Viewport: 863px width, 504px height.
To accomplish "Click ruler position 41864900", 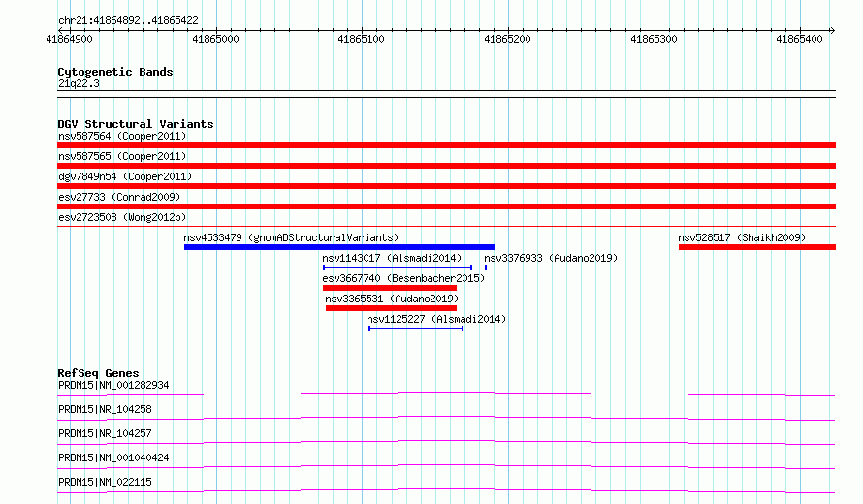I will click(70, 39).
